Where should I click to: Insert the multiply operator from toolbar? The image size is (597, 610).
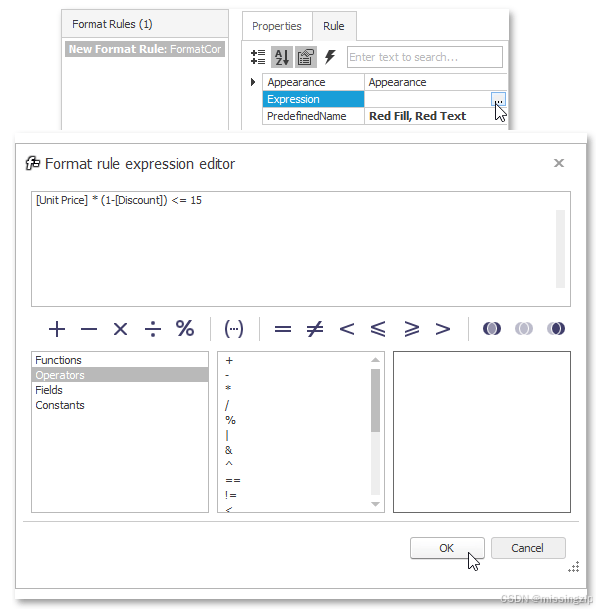point(121,329)
